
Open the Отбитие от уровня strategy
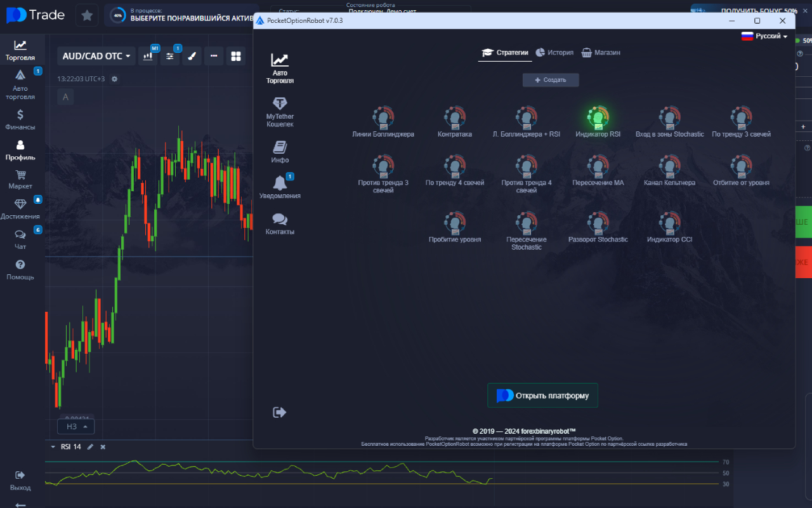741,171
